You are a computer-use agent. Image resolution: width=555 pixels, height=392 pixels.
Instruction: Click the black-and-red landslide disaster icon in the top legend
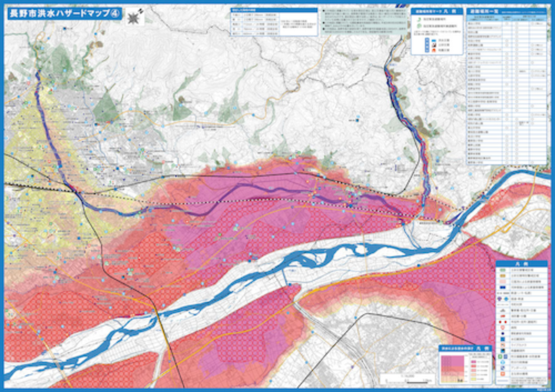point(434,46)
